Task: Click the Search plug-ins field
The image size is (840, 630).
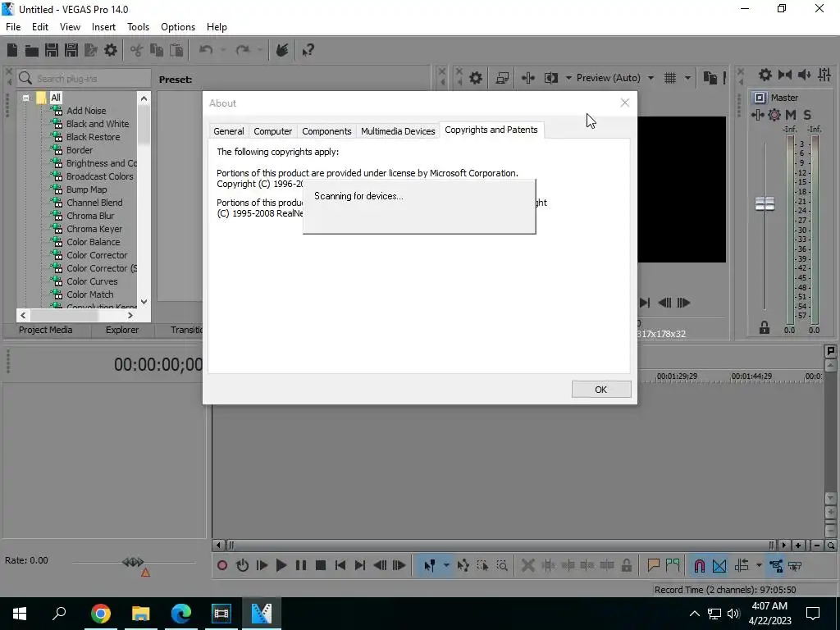Action: [x=84, y=79]
